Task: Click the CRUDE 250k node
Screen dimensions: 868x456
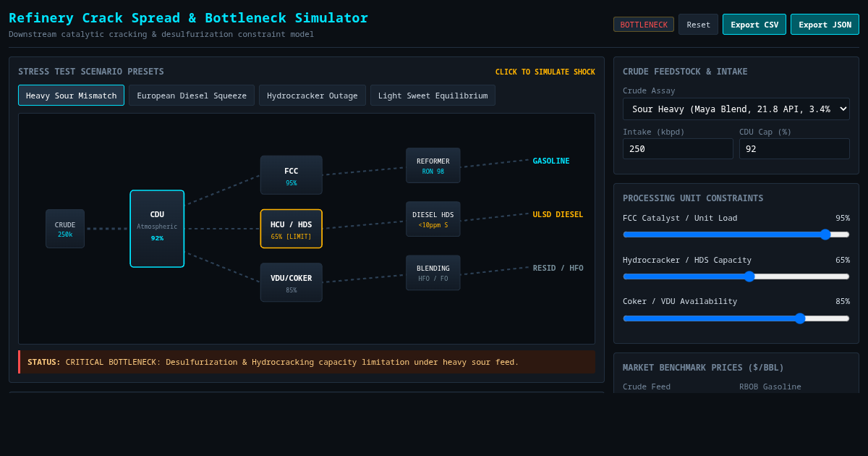Action: [65, 229]
